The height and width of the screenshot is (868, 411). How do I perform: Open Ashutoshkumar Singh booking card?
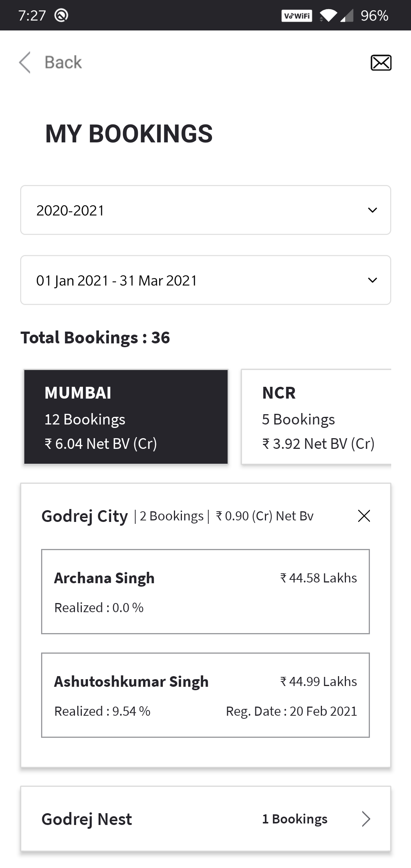tap(205, 695)
